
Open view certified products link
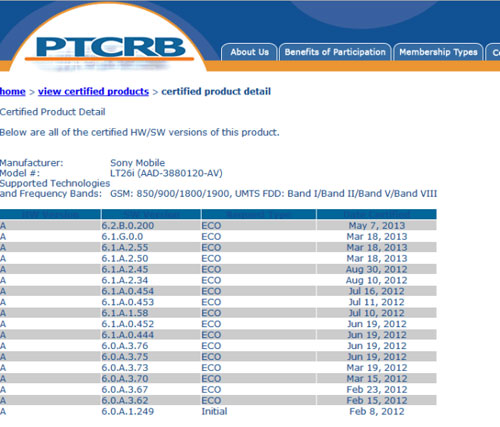tap(93, 91)
